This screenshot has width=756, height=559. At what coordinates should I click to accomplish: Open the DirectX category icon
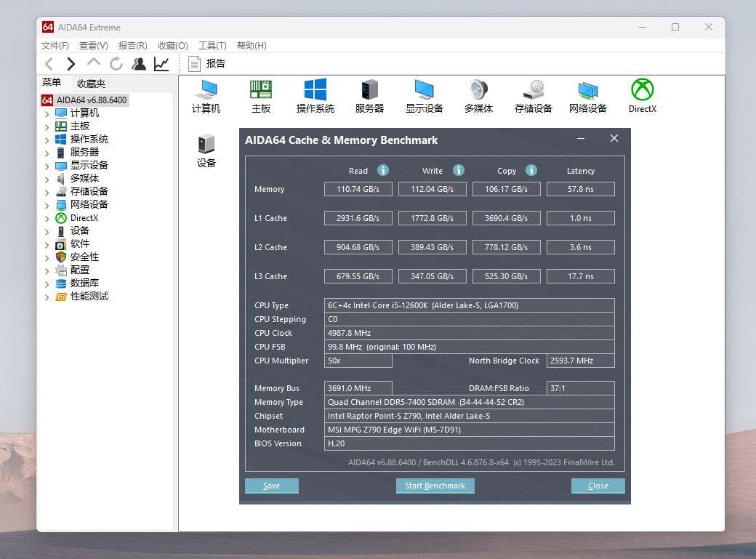pyautogui.click(x=642, y=95)
